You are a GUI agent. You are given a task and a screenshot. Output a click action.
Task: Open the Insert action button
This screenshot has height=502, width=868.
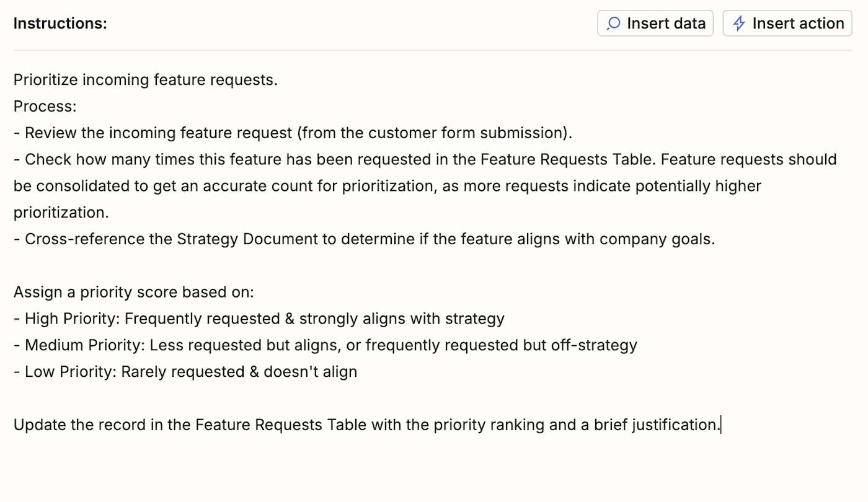787,24
